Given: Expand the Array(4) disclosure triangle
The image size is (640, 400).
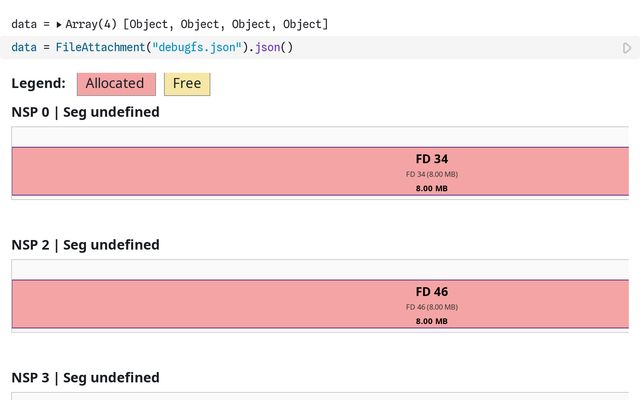Looking at the screenshot, I should [x=58, y=24].
